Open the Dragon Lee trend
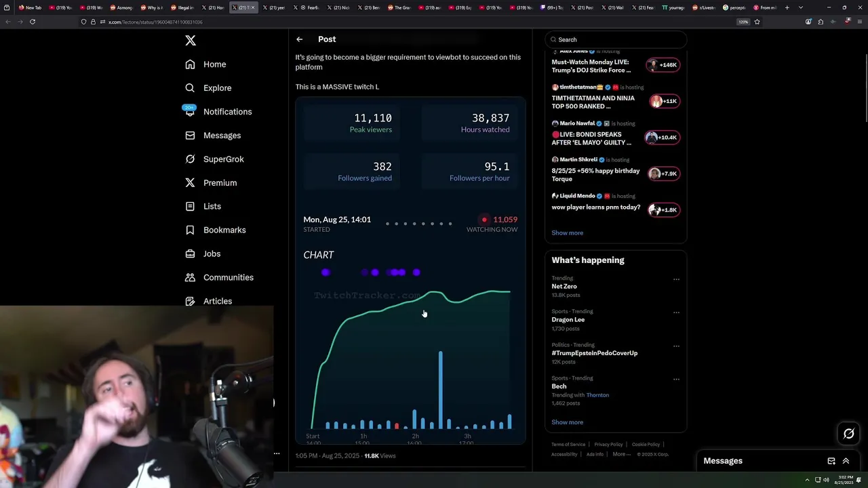 pos(568,320)
